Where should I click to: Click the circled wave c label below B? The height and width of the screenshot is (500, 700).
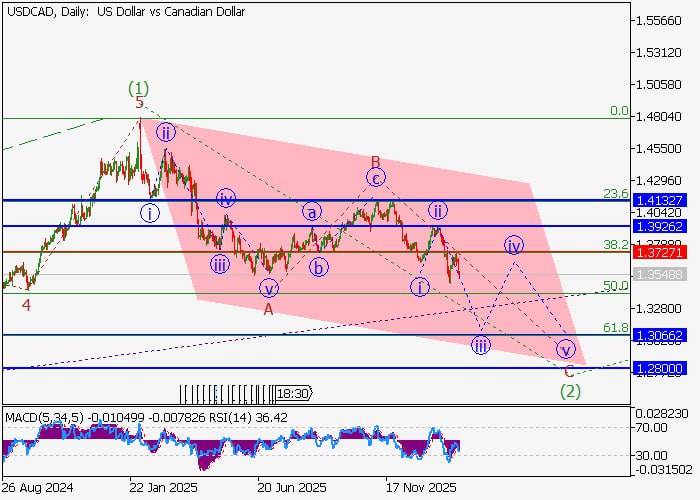pyautogui.click(x=375, y=178)
